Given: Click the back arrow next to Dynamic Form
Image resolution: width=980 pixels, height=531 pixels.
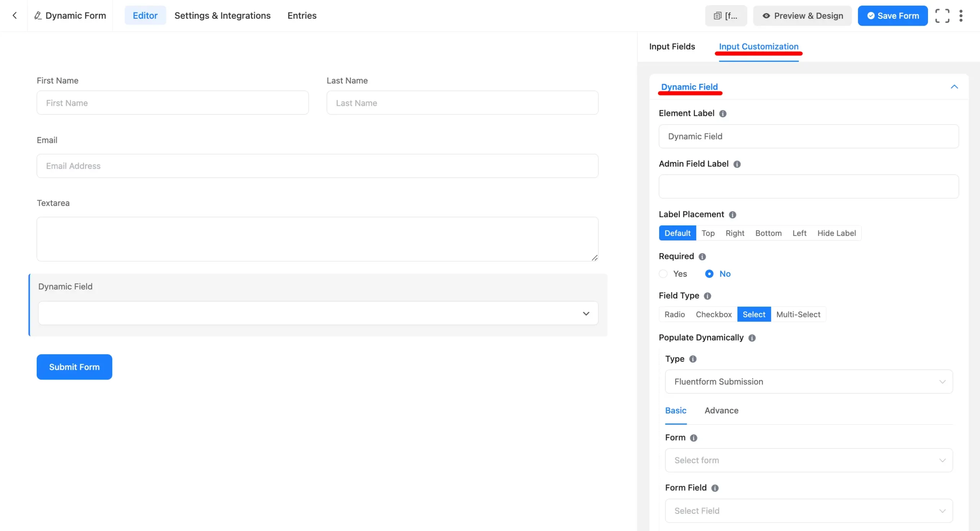Looking at the screenshot, I should (15, 15).
